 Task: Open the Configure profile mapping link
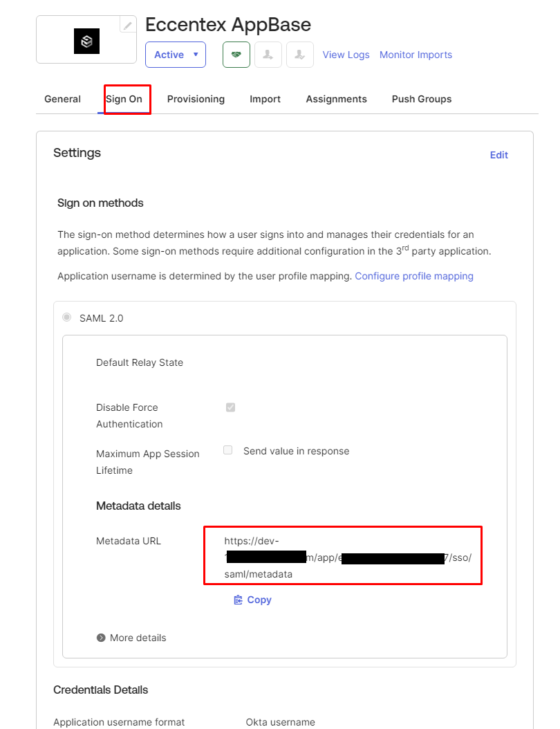[x=413, y=276]
